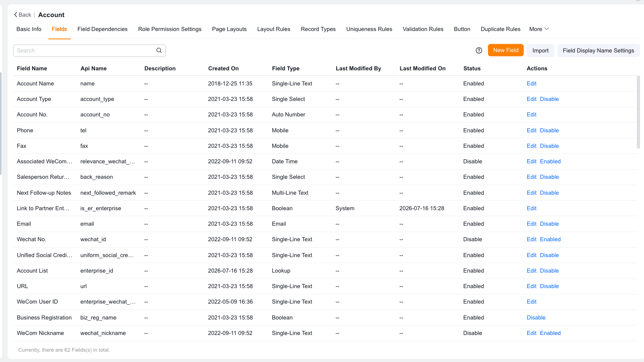
Task: Edit the Link to Partner Enterprise field
Action: [x=532, y=208]
